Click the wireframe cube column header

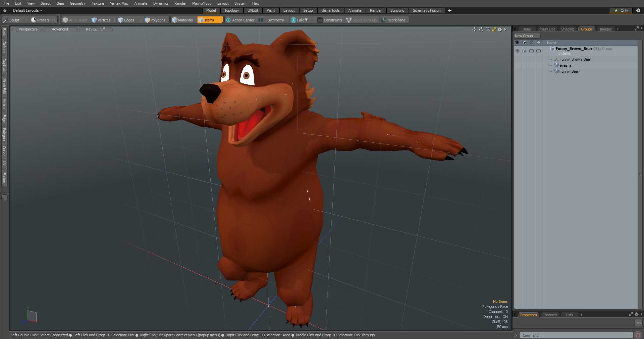coord(532,43)
